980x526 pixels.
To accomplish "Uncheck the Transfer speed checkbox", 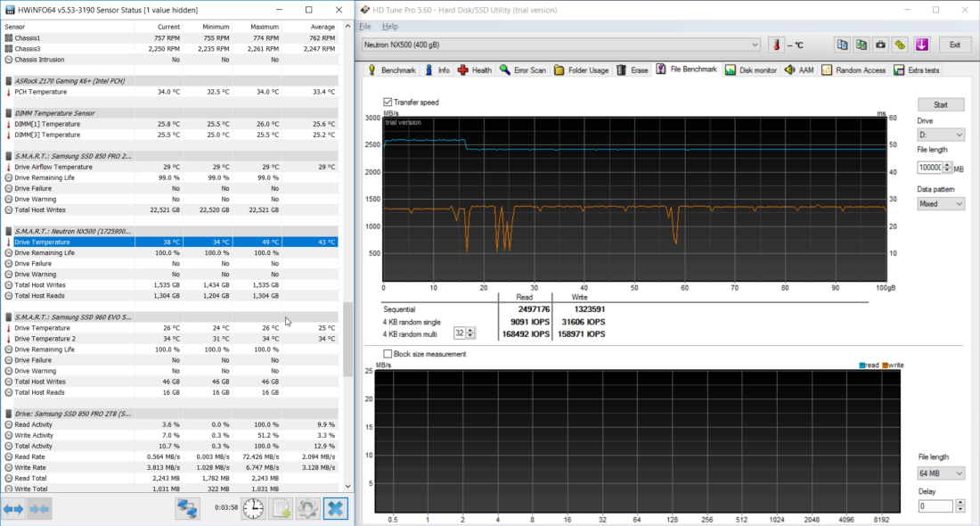I will click(388, 103).
